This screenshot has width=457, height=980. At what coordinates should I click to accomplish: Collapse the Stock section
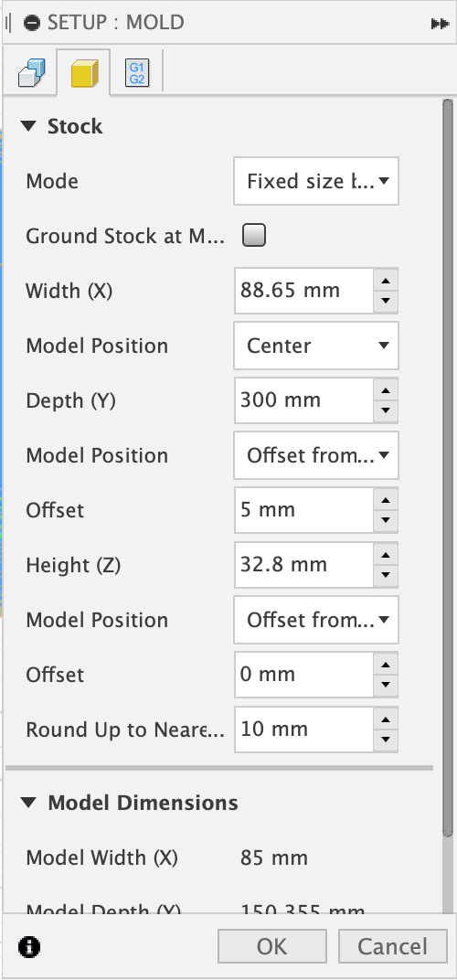pos(28,126)
